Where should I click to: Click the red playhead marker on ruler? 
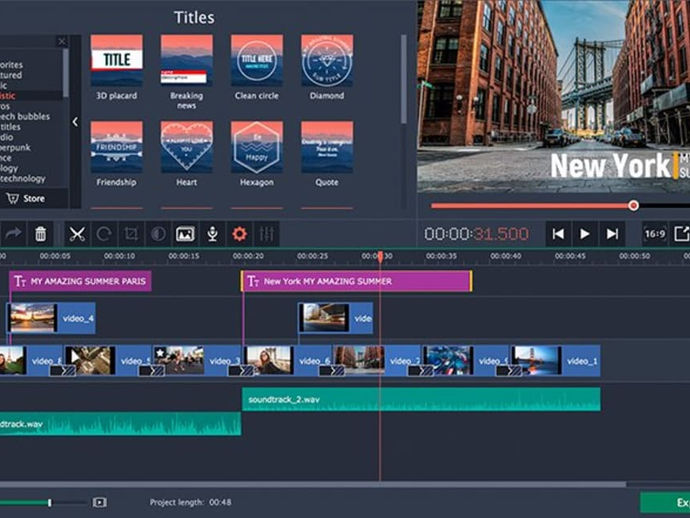click(x=380, y=257)
